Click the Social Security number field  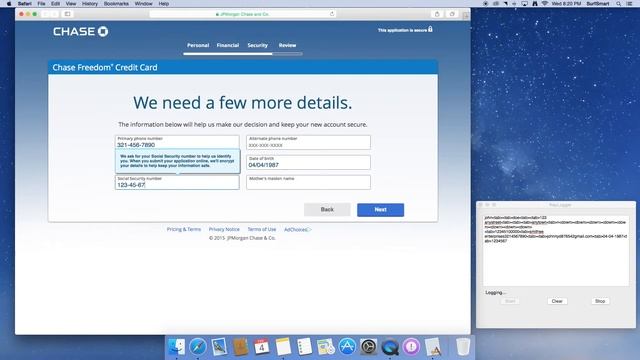tap(177, 182)
